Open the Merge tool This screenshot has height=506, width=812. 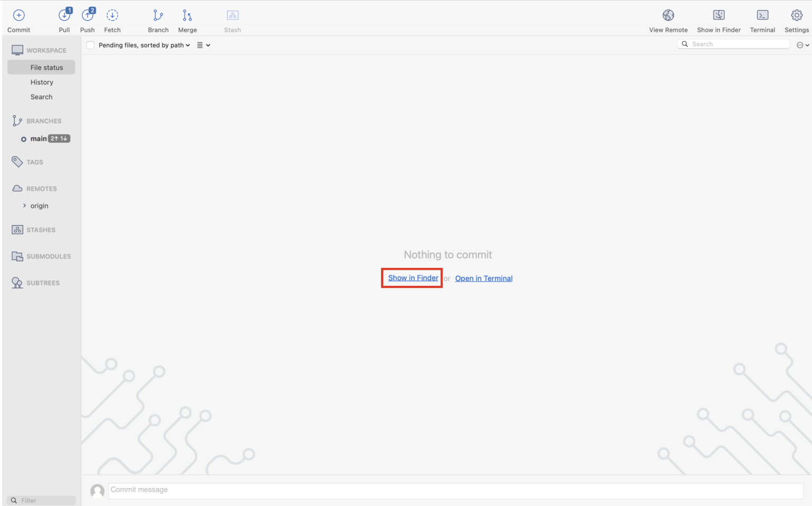[x=187, y=16]
